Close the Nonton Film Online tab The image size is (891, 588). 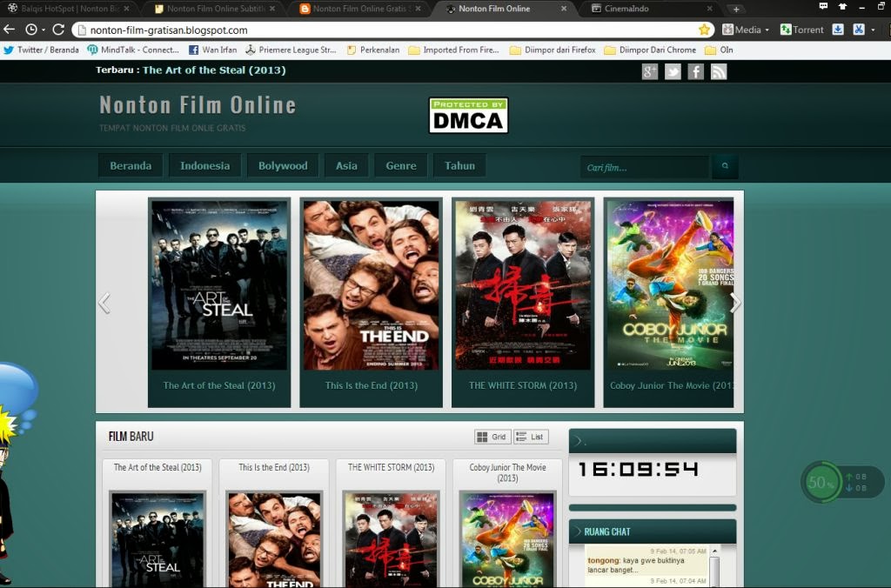pyautogui.click(x=564, y=9)
